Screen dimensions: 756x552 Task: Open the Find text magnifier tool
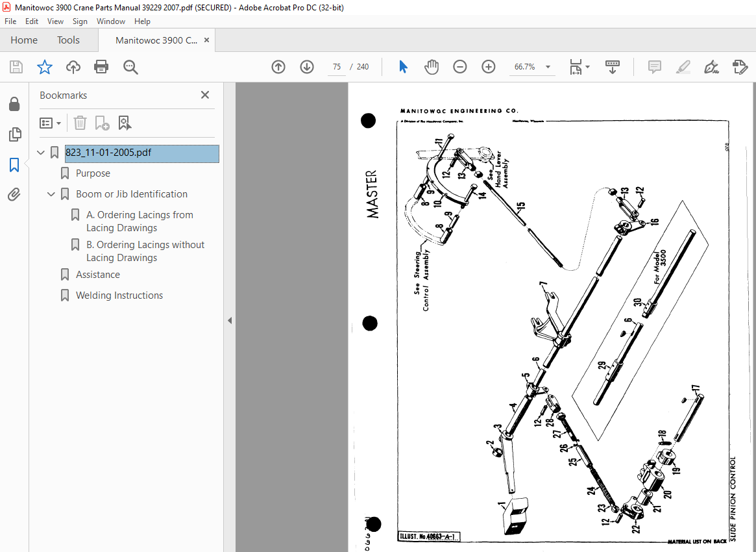pyautogui.click(x=130, y=67)
